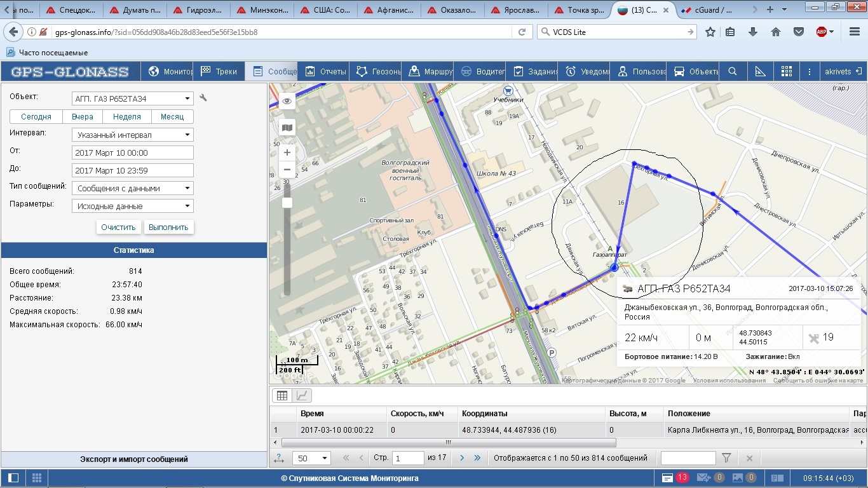Open the Треки tab

(x=219, y=71)
